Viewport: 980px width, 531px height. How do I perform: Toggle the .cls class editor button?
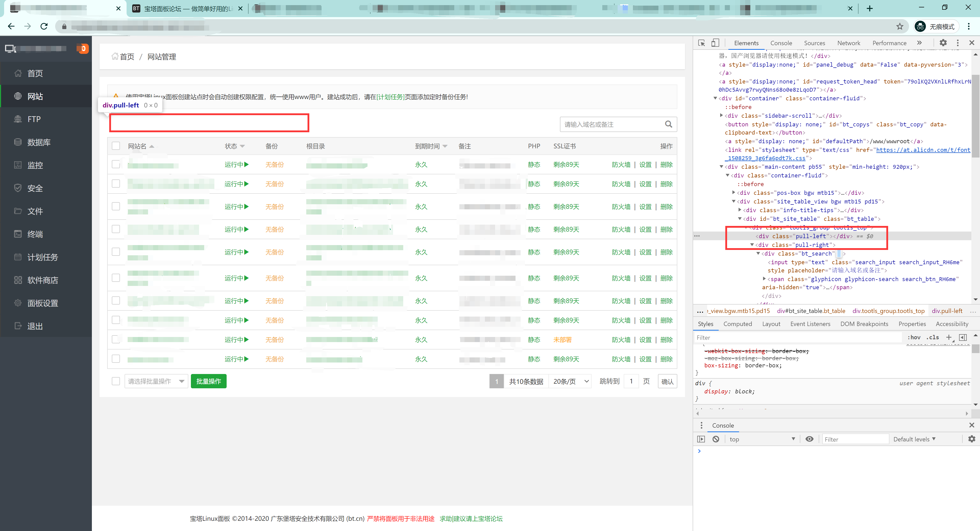click(933, 337)
